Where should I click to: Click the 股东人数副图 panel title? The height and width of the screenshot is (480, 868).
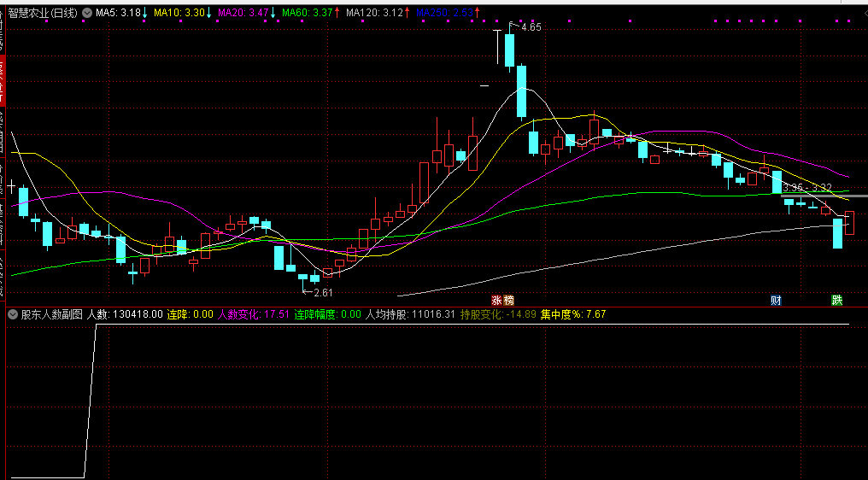(51, 314)
